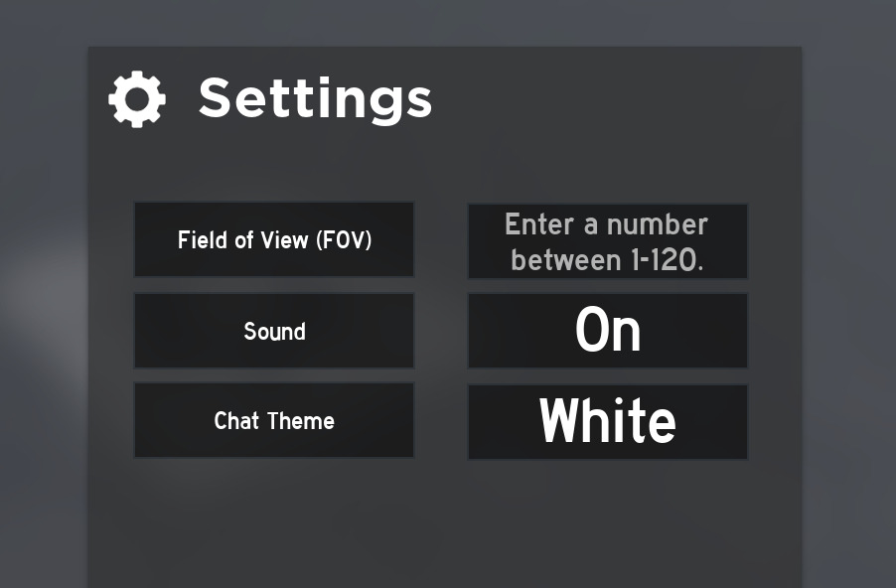896x588 pixels.
Task: Switch Chat Theme from White
Action: (608, 421)
